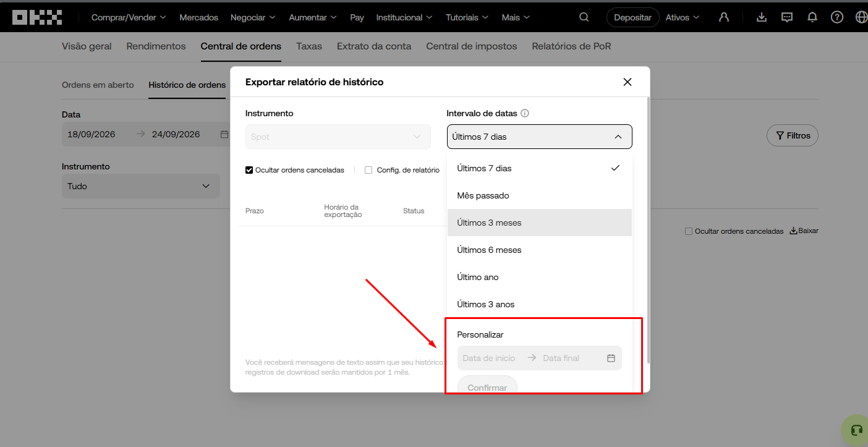This screenshot has width=868, height=447.
Task: Open the Tudo instrument dropdown
Action: (141, 186)
